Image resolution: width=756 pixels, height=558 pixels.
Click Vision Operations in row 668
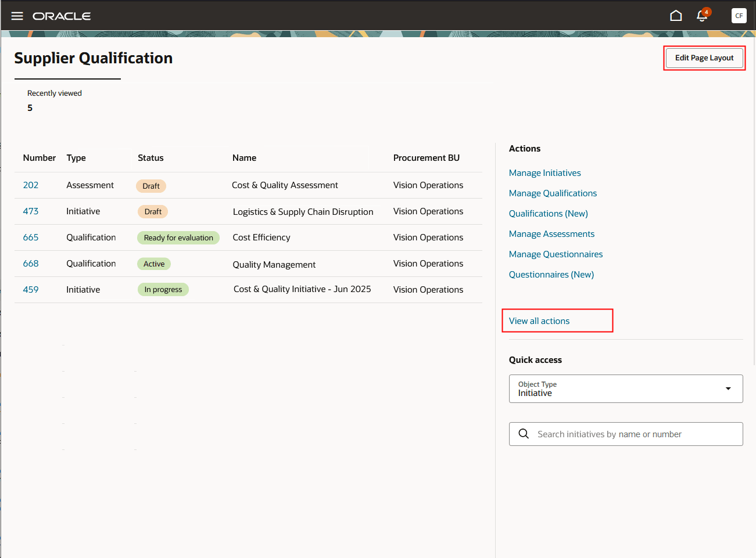[428, 264]
